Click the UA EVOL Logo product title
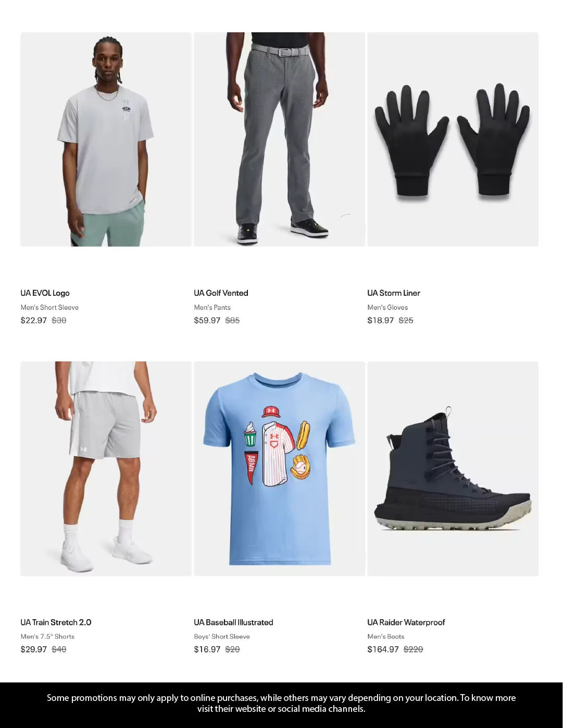 pyautogui.click(x=45, y=293)
